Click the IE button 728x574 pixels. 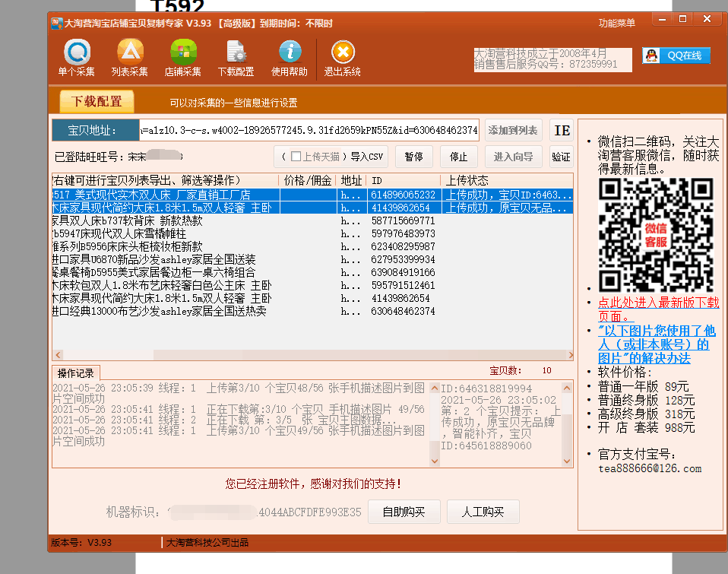(562, 131)
